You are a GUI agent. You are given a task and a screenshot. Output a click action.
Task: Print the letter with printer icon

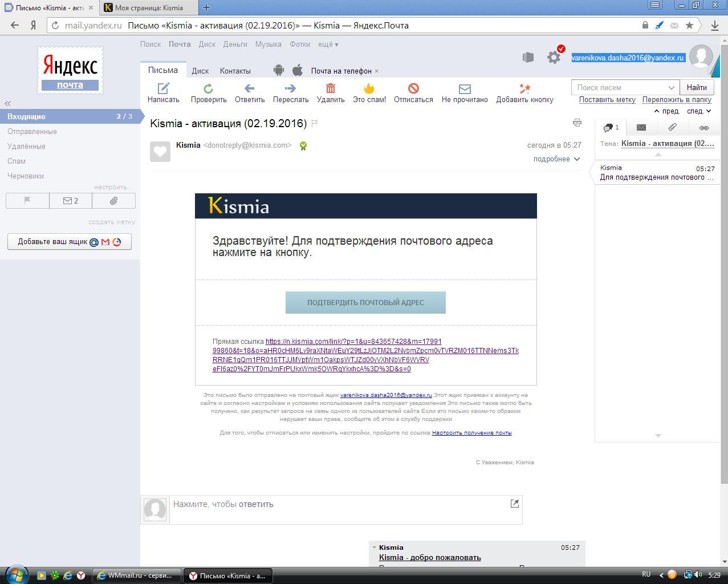pos(577,123)
